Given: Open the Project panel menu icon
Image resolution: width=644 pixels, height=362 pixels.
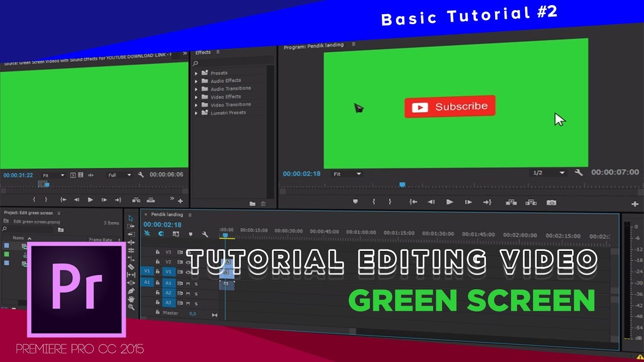Looking at the screenshot, I should click(59, 213).
